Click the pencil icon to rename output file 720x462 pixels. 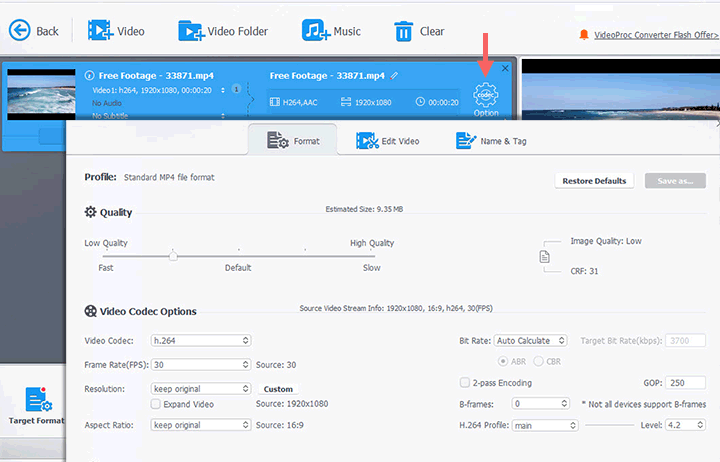[x=395, y=75]
